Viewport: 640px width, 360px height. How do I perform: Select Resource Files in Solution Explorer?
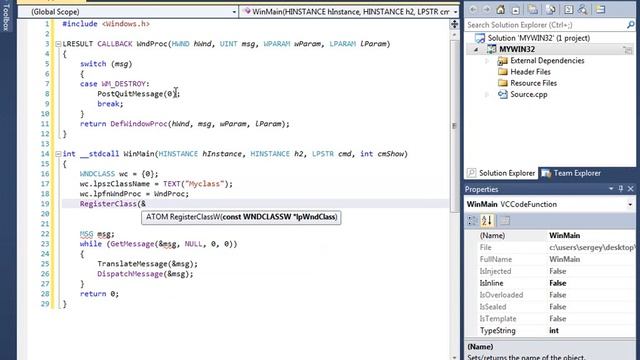click(533, 83)
